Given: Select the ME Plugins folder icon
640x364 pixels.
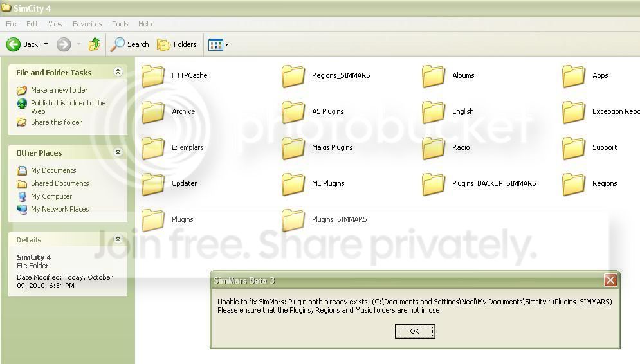Looking at the screenshot, I should pos(293,184).
